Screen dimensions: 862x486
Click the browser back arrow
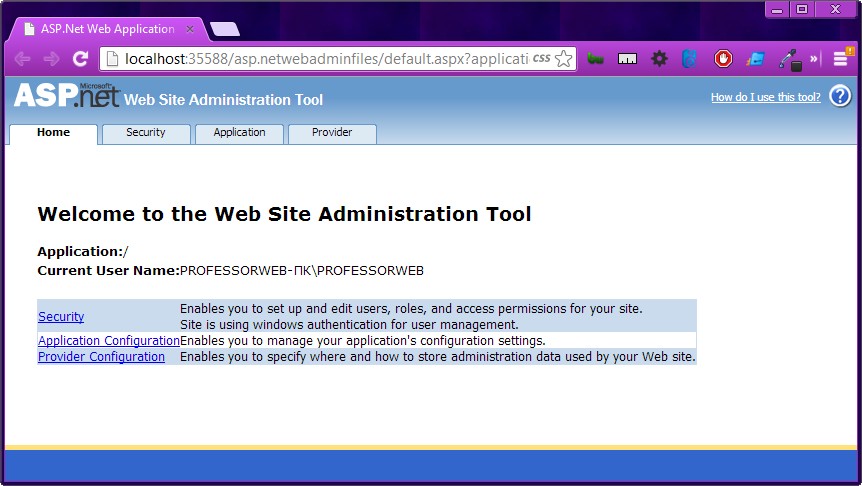[x=23, y=59]
